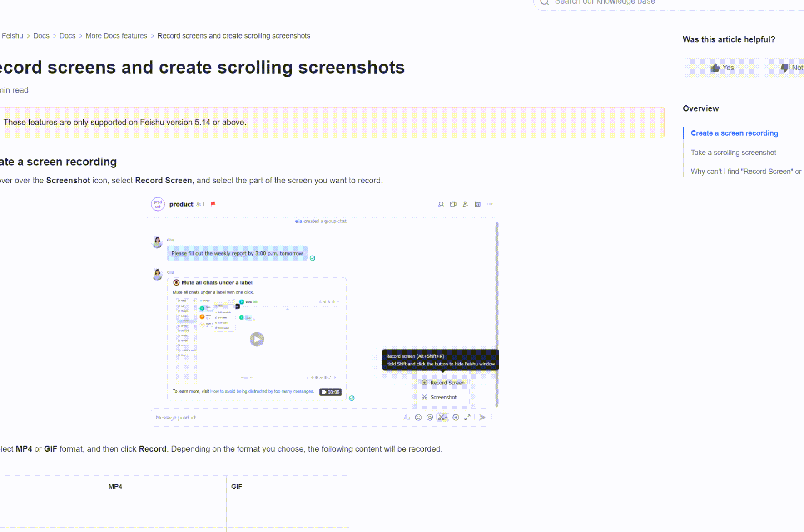Expand the message input to full screen
The height and width of the screenshot is (532, 804).
tap(467, 417)
